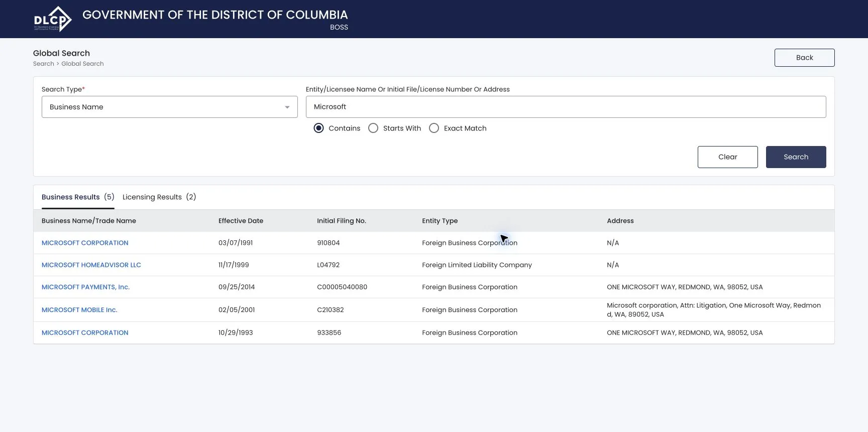
Task: Click the Back button
Action: point(804,58)
